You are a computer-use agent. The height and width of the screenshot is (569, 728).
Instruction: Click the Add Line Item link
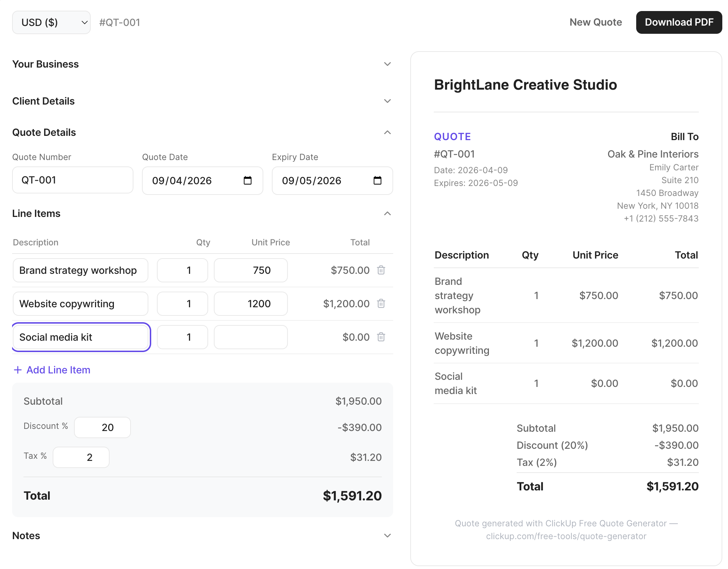(x=58, y=370)
